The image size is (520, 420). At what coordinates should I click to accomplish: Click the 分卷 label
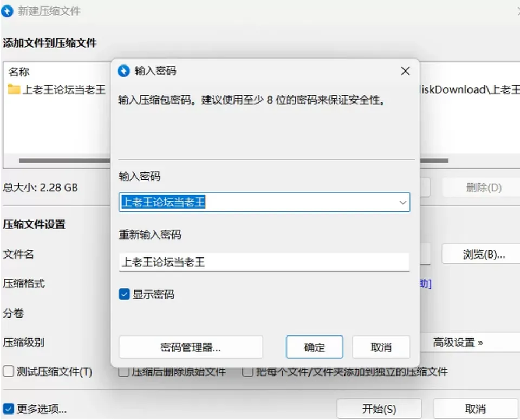tap(13, 313)
